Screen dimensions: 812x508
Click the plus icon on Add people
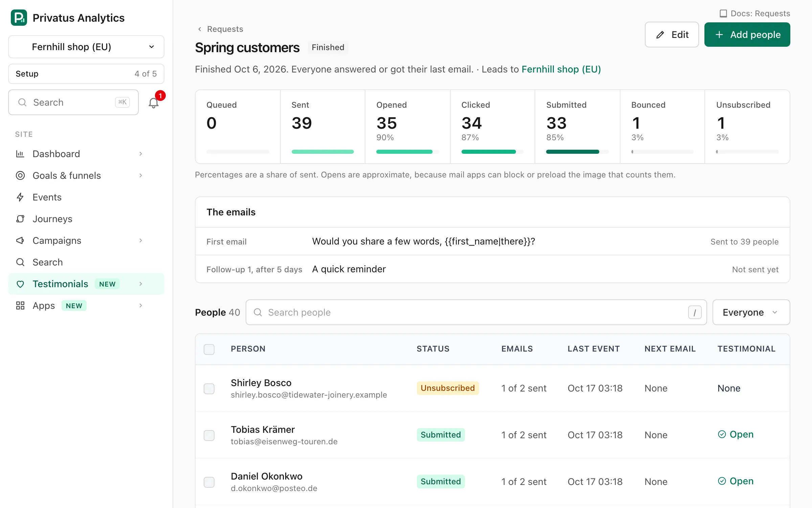click(x=719, y=35)
